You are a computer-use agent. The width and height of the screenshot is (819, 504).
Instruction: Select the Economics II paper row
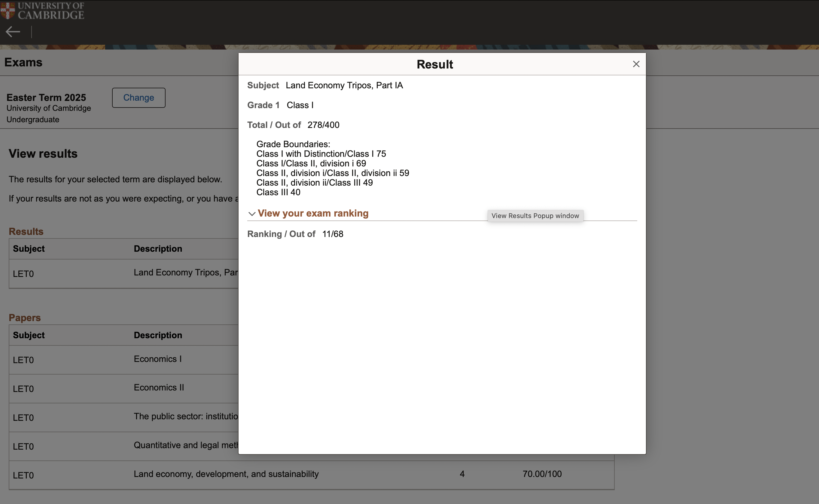(159, 388)
